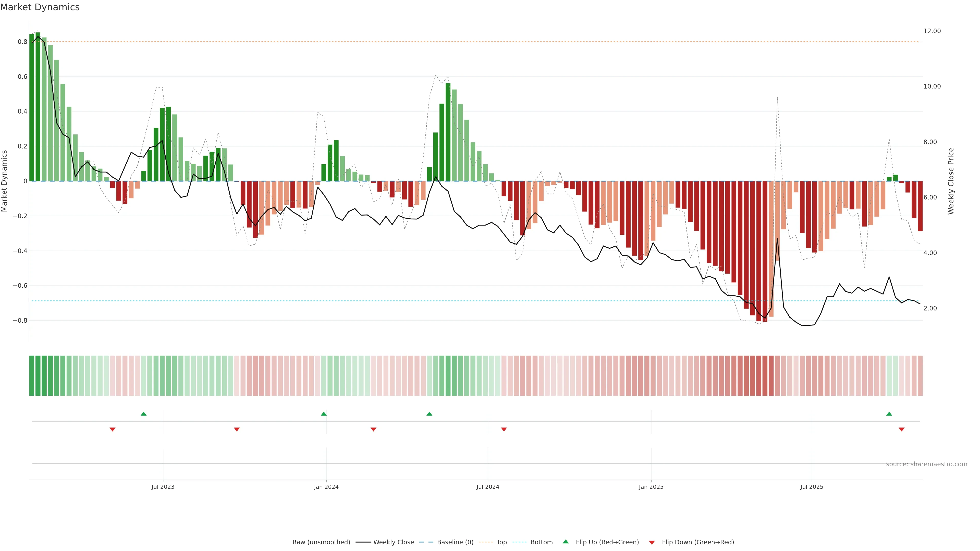Click the final red flip-down marker at far right
980x551 pixels.
point(901,429)
